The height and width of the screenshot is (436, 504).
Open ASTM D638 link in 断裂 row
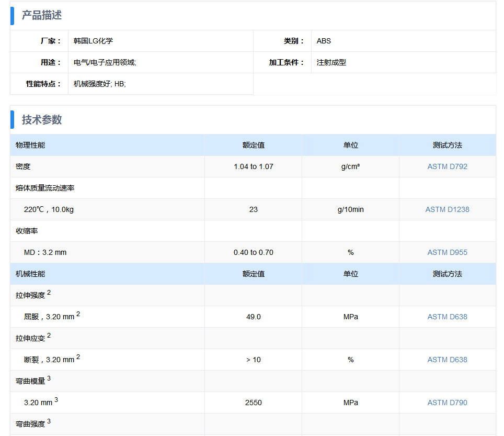coord(447,360)
